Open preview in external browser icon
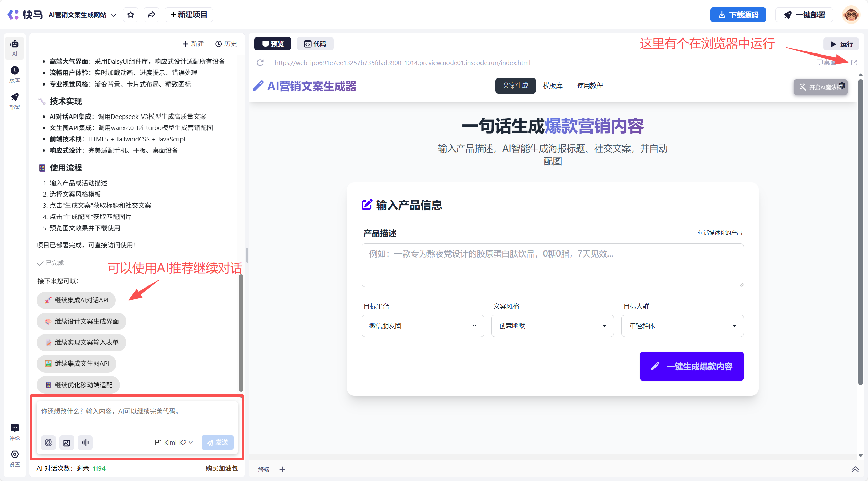 coord(854,63)
